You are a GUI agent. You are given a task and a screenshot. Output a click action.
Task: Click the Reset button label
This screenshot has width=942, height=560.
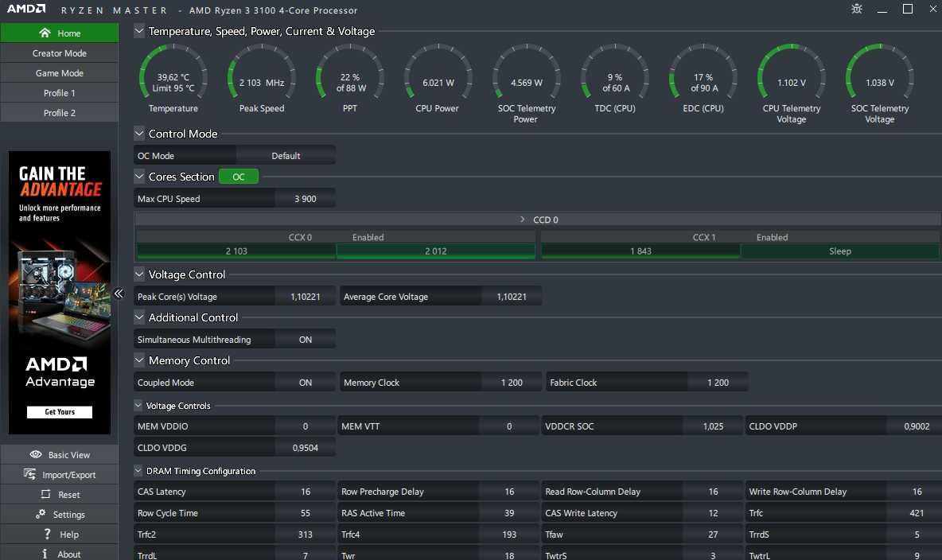coord(69,495)
